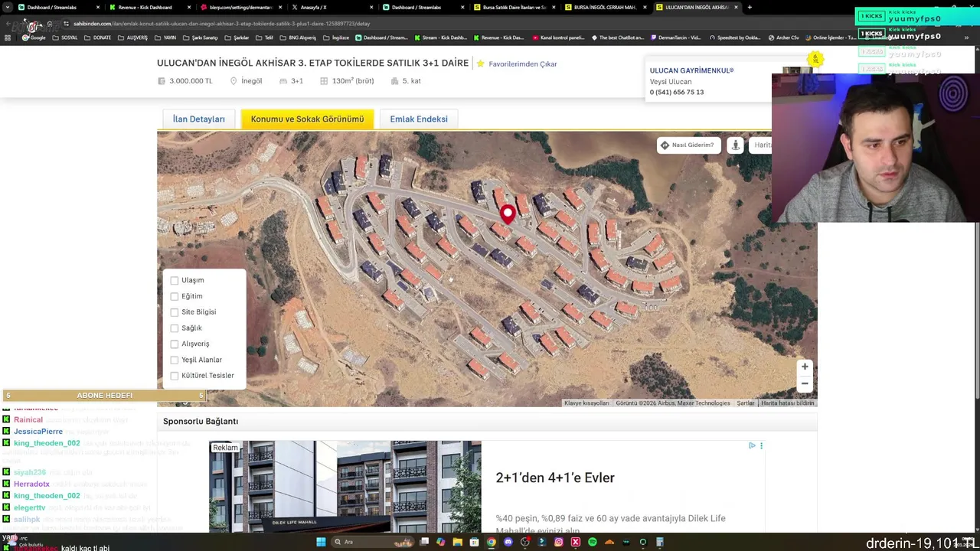
Task: Tick the Yeşil Alanlar checkbox
Action: pyautogui.click(x=175, y=360)
